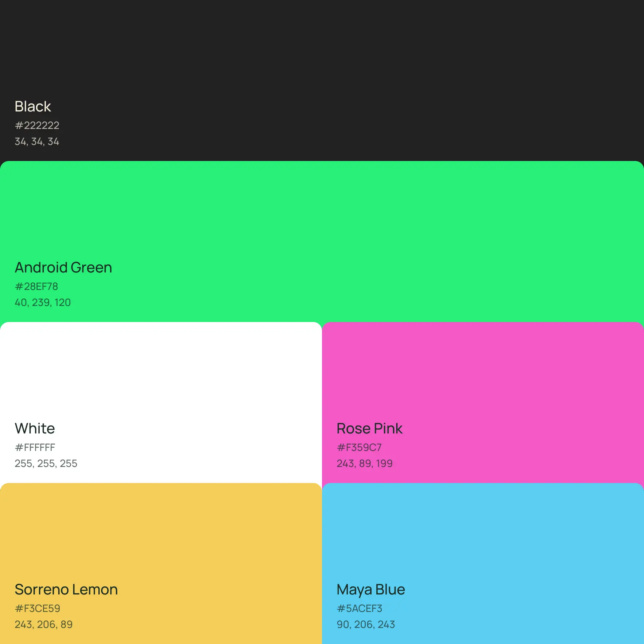
Task: Click the 'White' color name label
Action: pos(35,428)
